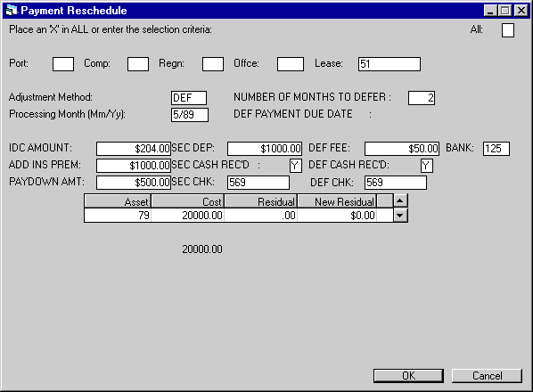Focus the Number of Months to Defer field

coord(422,98)
